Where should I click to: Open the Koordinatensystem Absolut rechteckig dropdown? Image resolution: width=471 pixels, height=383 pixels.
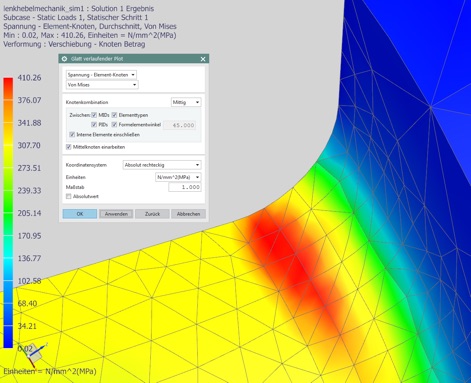click(162, 165)
